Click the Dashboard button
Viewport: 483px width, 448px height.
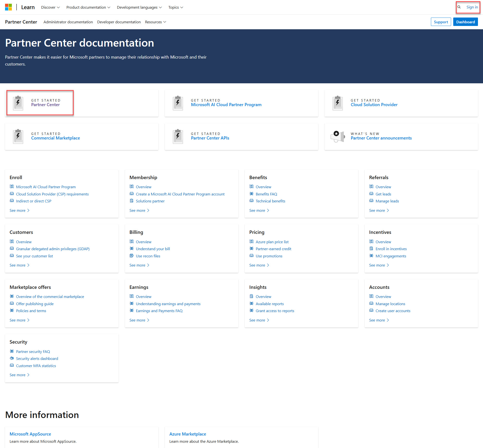click(x=465, y=22)
